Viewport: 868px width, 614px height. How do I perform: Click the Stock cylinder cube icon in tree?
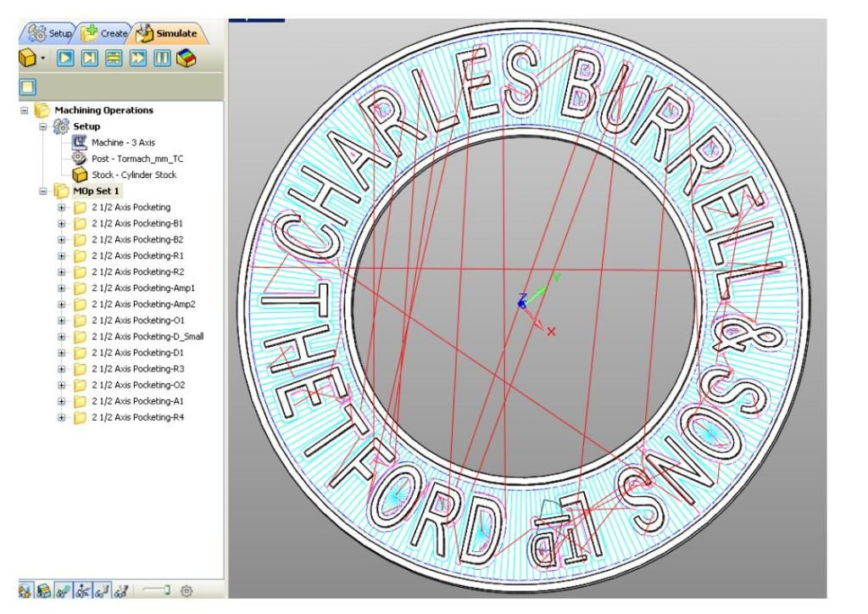click(80, 175)
